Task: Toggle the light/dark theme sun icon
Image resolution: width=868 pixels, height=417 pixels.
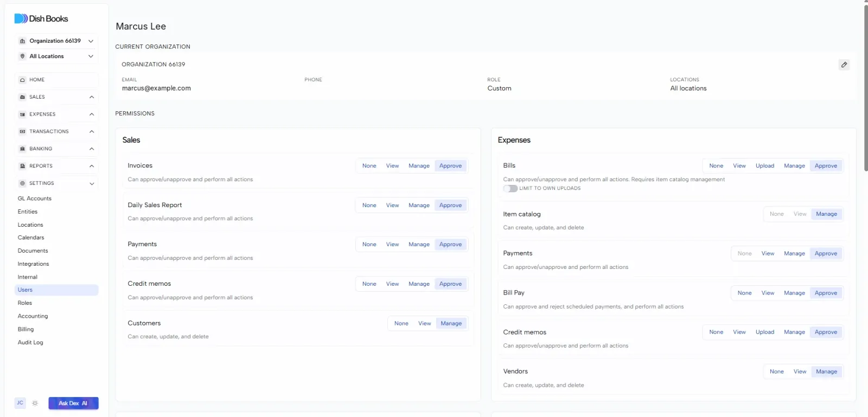Action: click(35, 403)
